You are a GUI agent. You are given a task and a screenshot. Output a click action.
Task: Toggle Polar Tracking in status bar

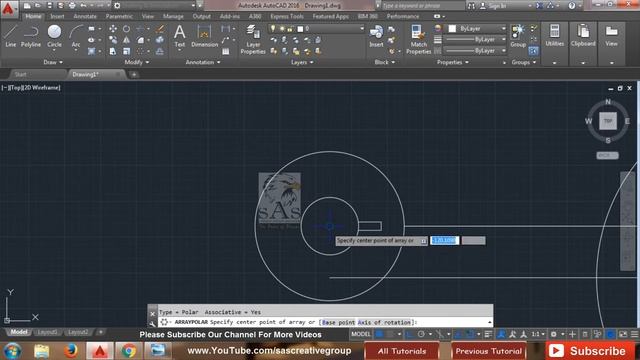tap(421, 334)
